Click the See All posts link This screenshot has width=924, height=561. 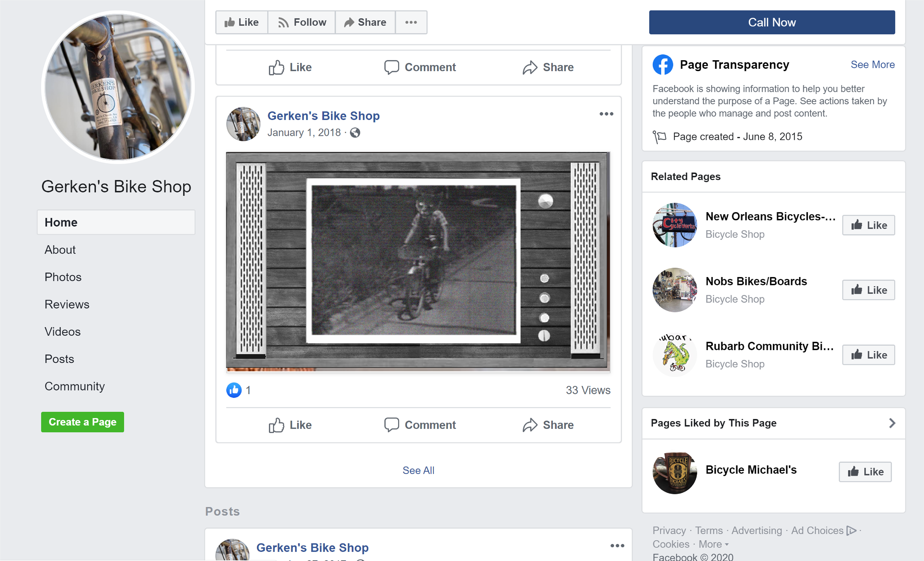point(418,470)
